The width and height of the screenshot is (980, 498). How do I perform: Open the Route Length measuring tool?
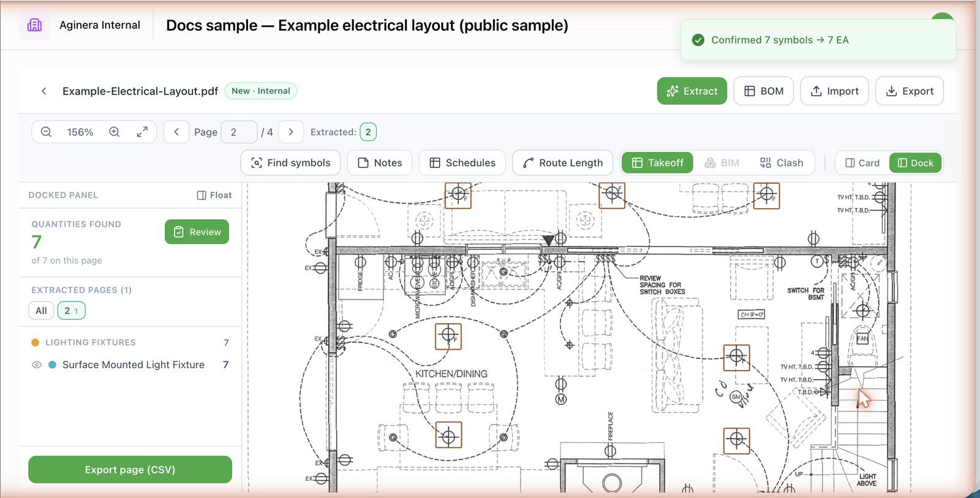coord(562,163)
